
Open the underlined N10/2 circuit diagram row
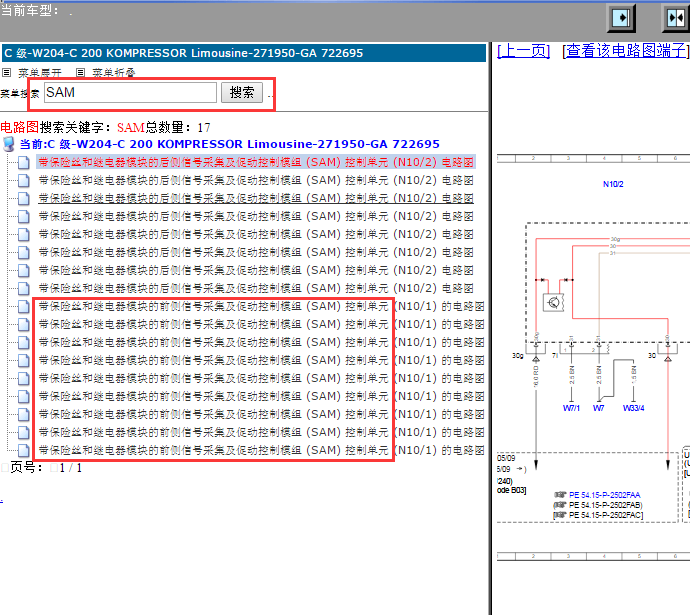pyautogui.click(x=256, y=198)
